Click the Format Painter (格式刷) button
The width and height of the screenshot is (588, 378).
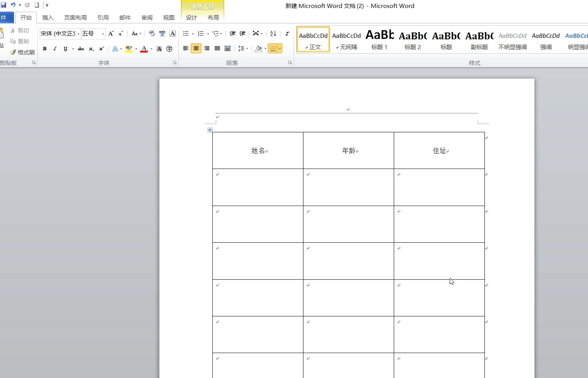pyautogui.click(x=22, y=52)
